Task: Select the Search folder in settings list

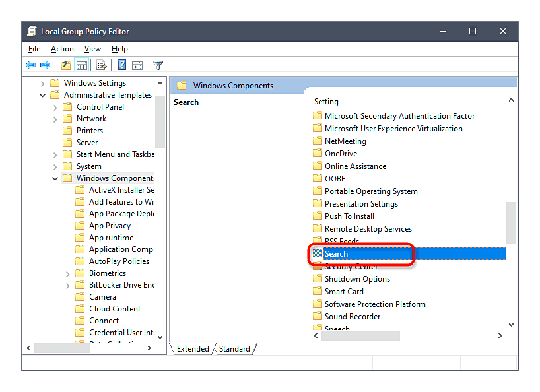Action: tap(336, 254)
